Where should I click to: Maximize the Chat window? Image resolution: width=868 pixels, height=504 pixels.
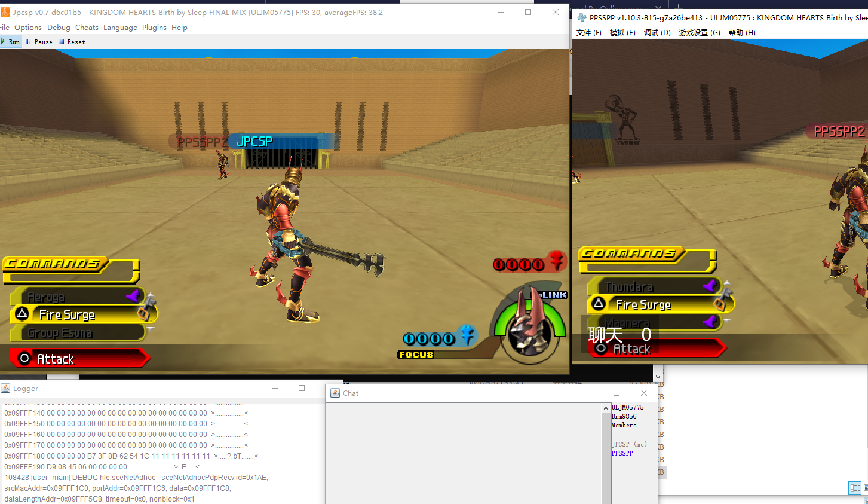pos(617,393)
